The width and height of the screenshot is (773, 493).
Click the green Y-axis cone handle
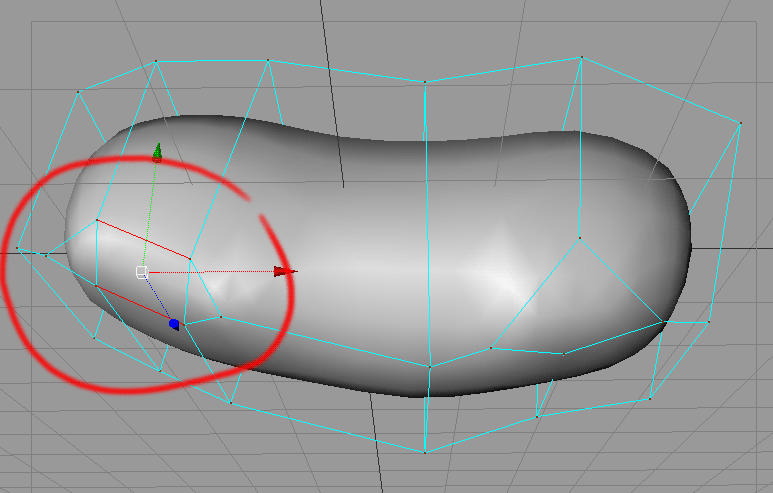click(x=157, y=153)
